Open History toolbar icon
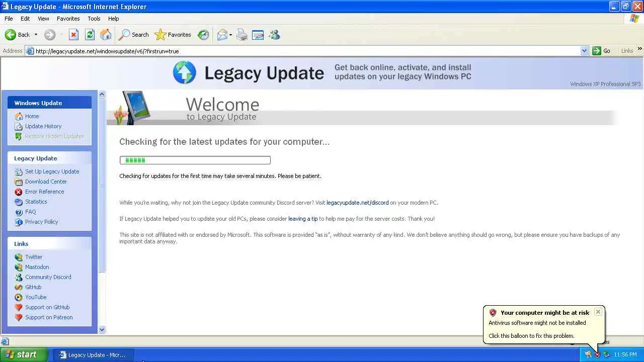This screenshot has height=362, width=644. 203,35
